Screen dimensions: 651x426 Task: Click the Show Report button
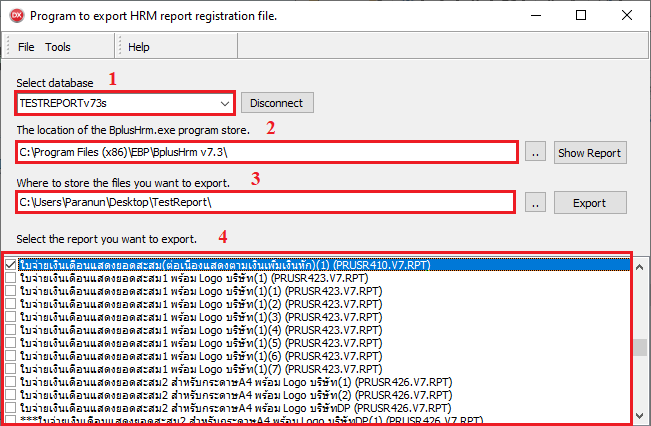point(590,153)
